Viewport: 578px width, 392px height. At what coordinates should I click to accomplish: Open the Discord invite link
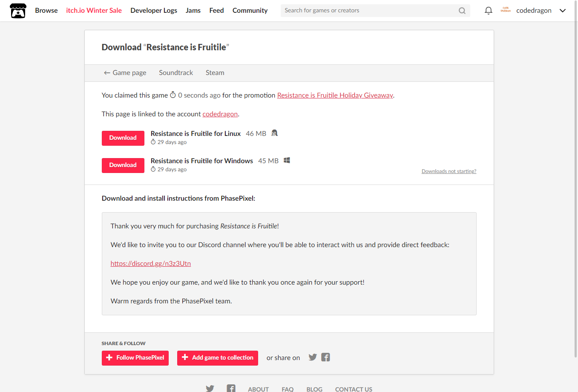[151, 263]
